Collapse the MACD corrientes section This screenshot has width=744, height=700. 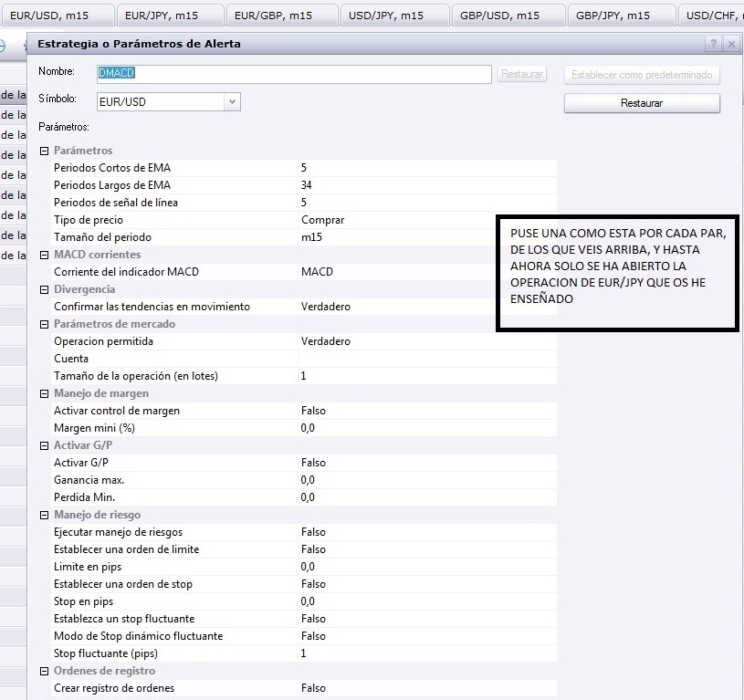pyautogui.click(x=44, y=255)
